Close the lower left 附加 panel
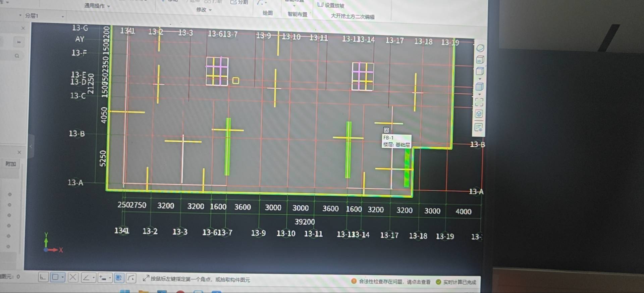The height and width of the screenshot is (293, 644). pos(19,152)
